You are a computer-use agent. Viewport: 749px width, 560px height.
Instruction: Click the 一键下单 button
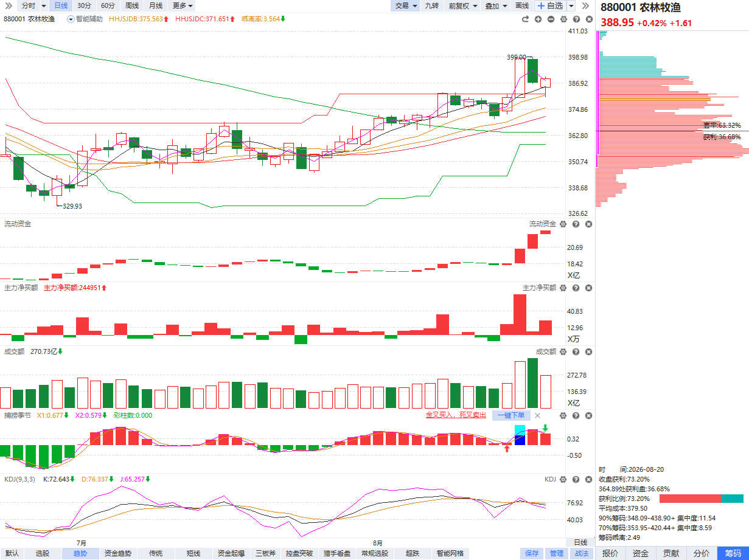click(x=510, y=415)
